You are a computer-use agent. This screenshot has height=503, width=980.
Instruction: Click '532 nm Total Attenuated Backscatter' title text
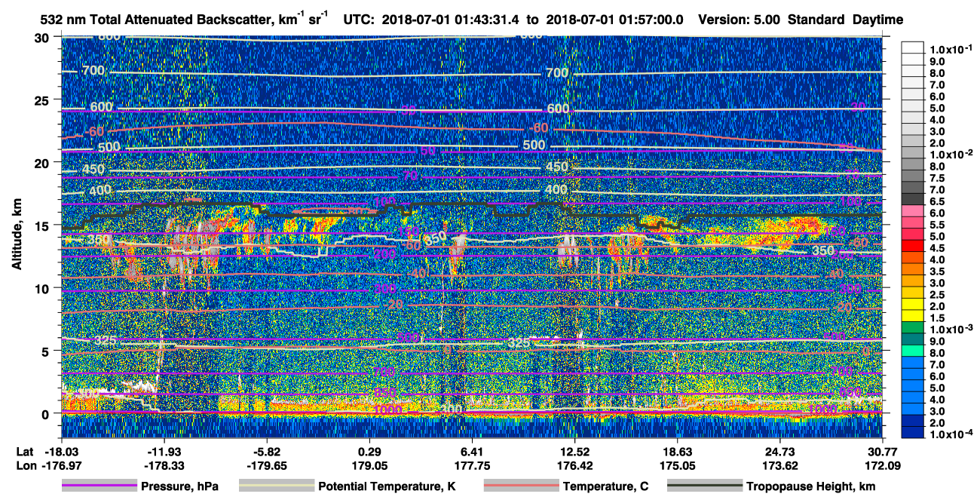156,20
